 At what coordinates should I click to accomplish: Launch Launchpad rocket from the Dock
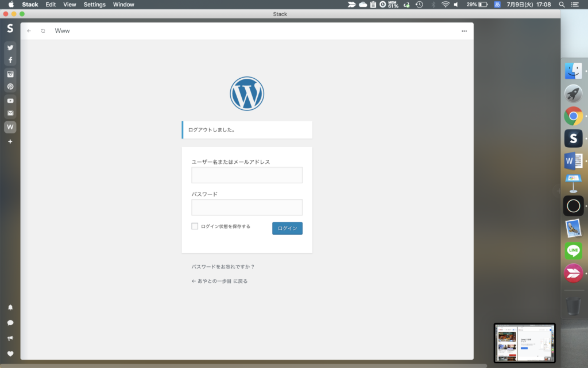tap(574, 94)
